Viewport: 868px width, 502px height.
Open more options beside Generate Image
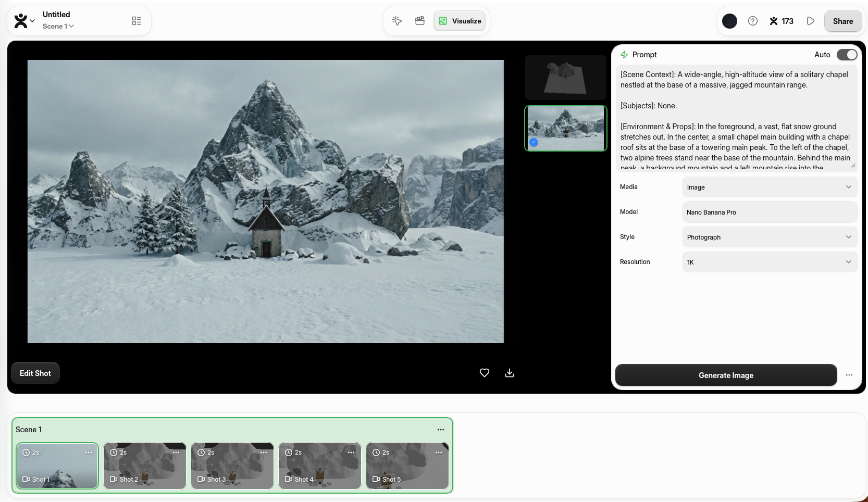click(849, 375)
